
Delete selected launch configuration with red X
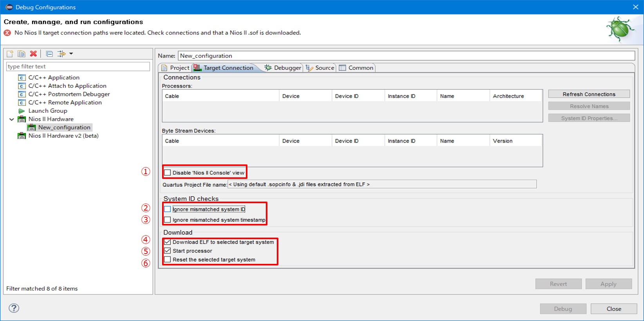[x=33, y=54]
